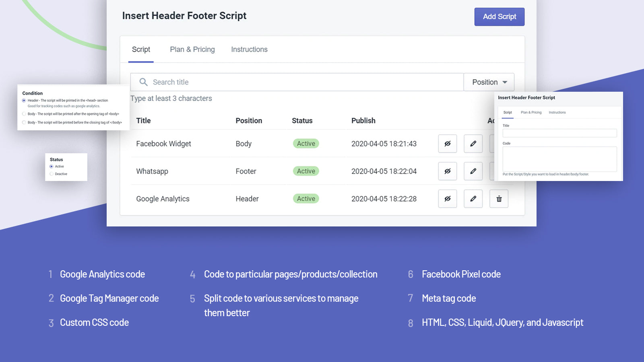The height and width of the screenshot is (362, 644).
Task: Toggle visibility of Google Analytics script
Action: 447,199
